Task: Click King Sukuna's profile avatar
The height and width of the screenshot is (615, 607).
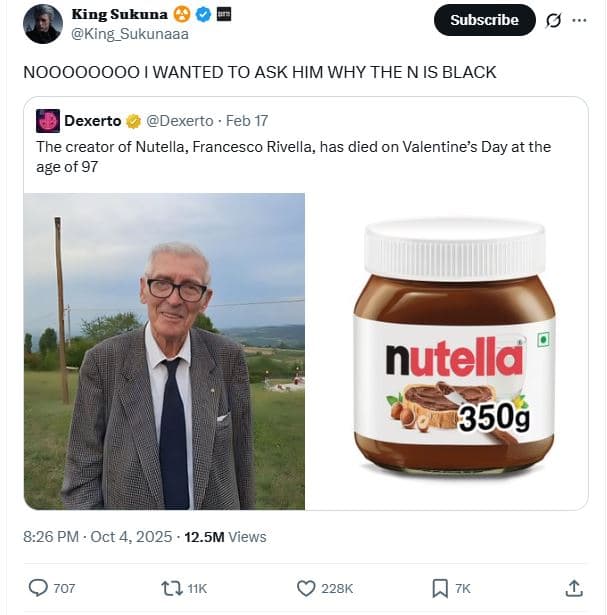Action: click(x=43, y=24)
